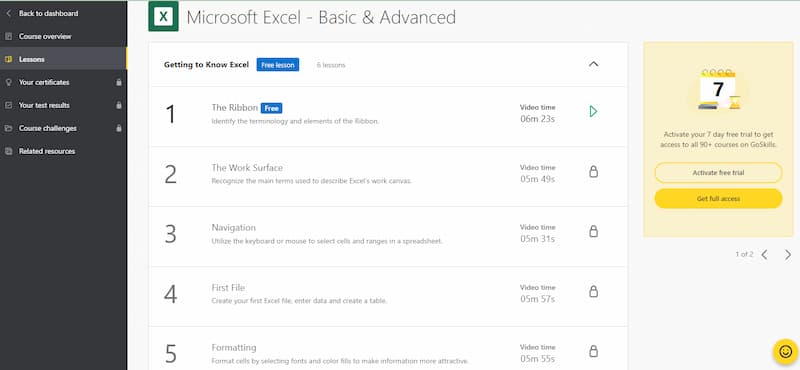The image size is (800, 370).
Task: Click the Lessons book icon
Action: (x=8, y=59)
